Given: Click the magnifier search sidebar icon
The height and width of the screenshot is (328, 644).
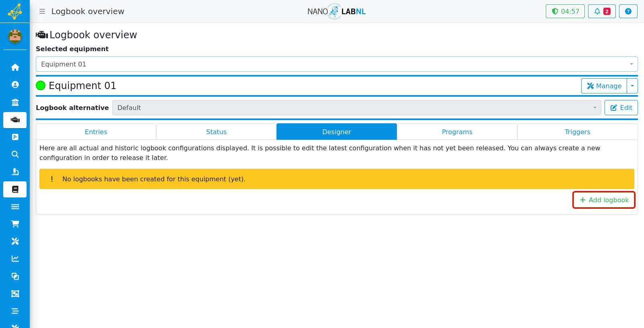Looking at the screenshot, I should (x=15, y=154).
